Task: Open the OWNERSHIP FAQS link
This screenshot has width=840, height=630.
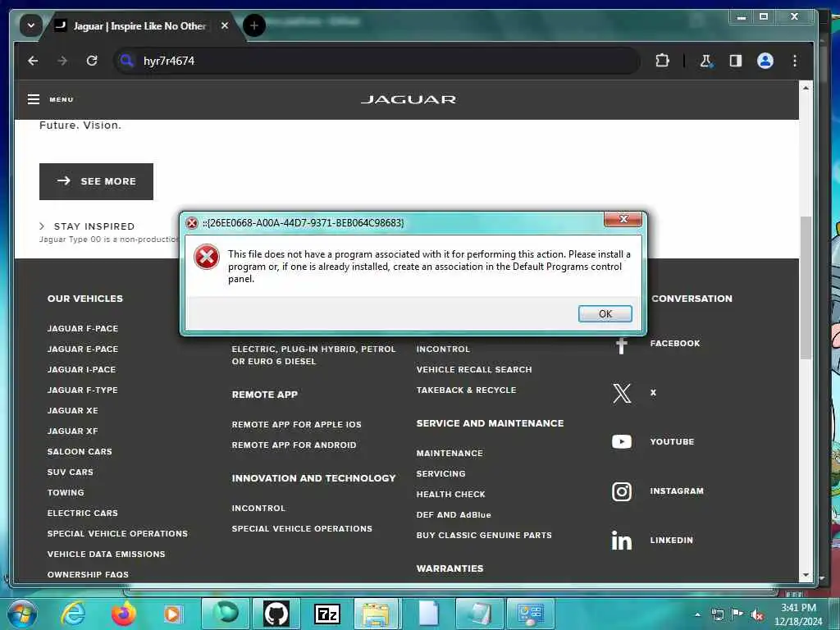Action: coord(88,574)
